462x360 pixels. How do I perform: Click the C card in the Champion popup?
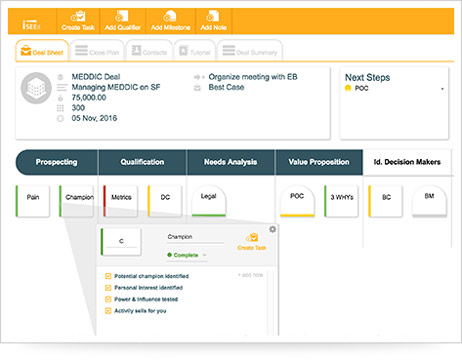point(121,242)
